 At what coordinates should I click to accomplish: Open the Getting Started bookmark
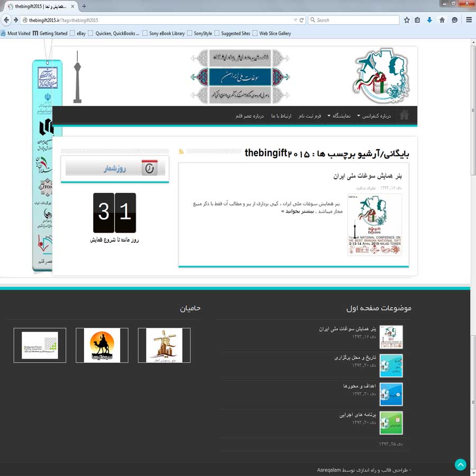[x=50, y=33]
